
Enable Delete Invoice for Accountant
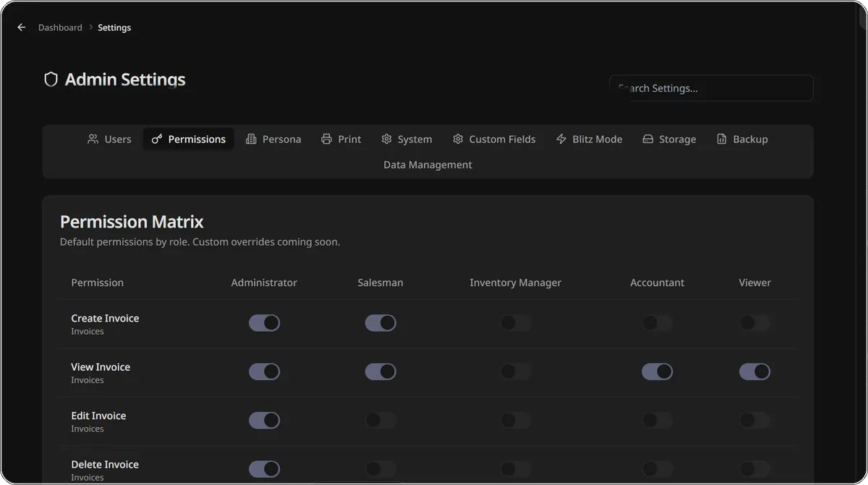pyautogui.click(x=658, y=469)
